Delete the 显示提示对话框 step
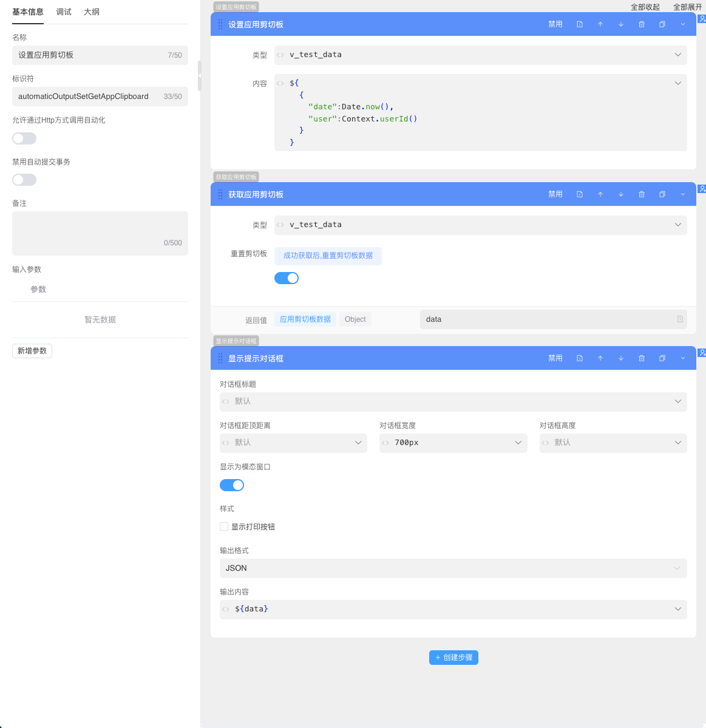Screen dimensions: 706x728 (x=642, y=358)
